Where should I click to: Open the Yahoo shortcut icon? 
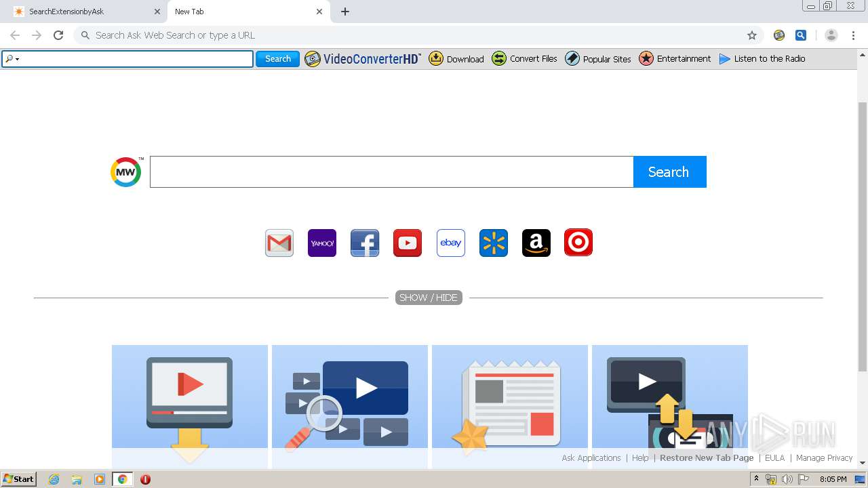tap(322, 243)
